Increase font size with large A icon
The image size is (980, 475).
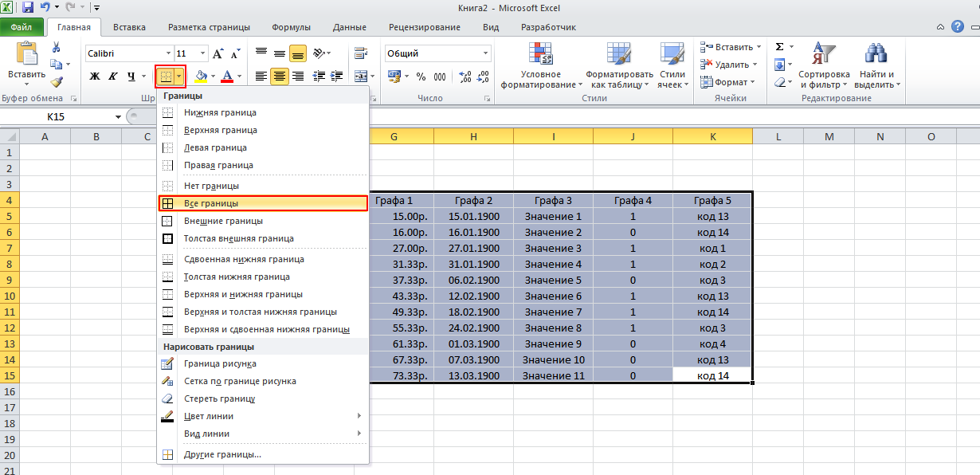[x=218, y=53]
